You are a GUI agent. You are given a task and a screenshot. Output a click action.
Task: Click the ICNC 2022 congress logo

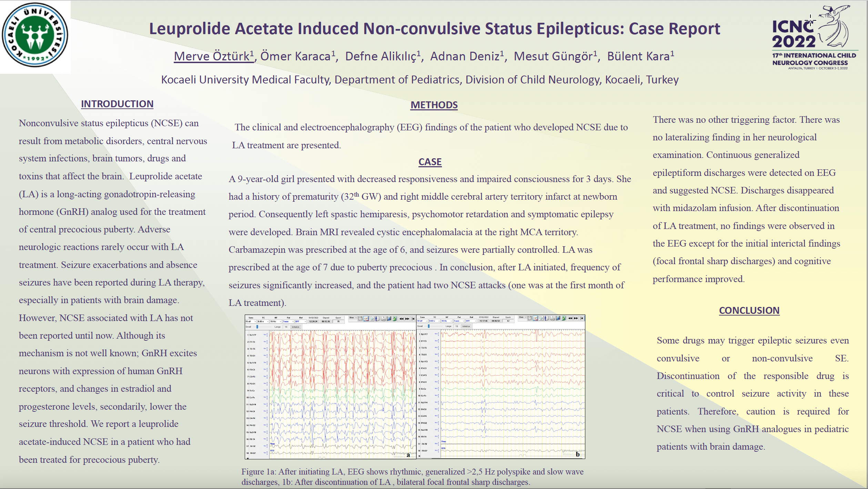(x=815, y=37)
